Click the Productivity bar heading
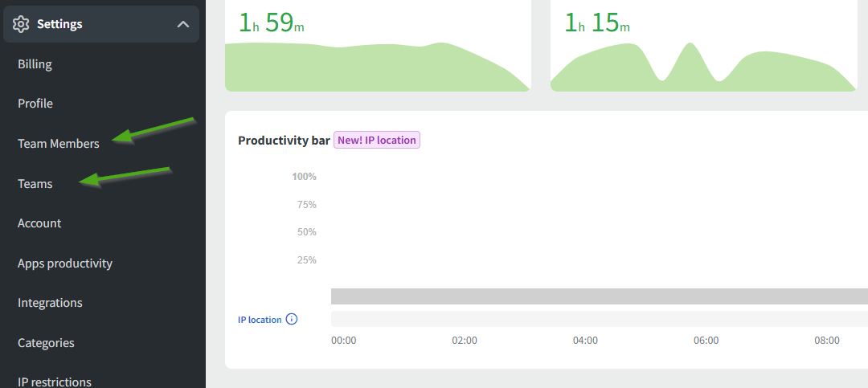Screen dimensions: 868x388 click(x=284, y=141)
